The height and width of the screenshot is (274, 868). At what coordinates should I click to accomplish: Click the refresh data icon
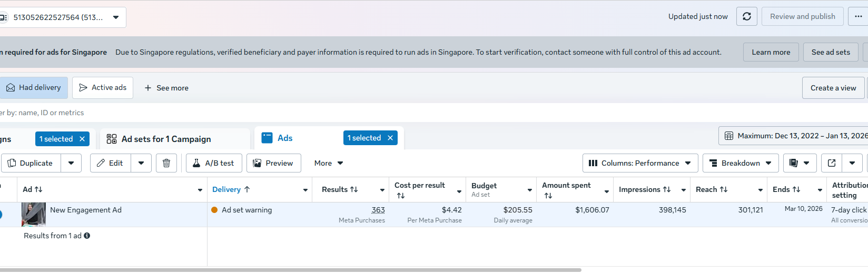click(747, 16)
